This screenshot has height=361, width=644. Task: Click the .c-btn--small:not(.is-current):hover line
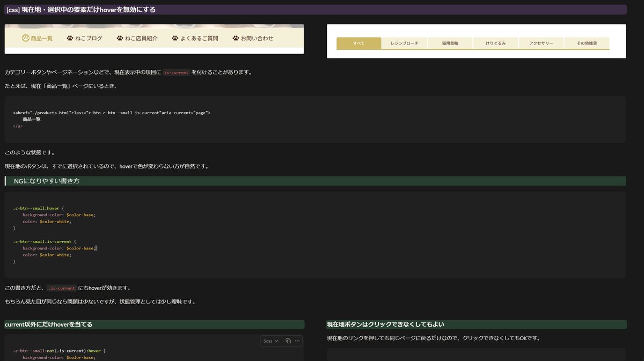(x=60, y=351)
